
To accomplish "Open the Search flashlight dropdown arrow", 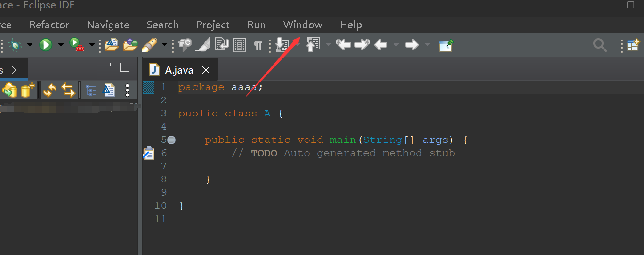I will [164, 45].
